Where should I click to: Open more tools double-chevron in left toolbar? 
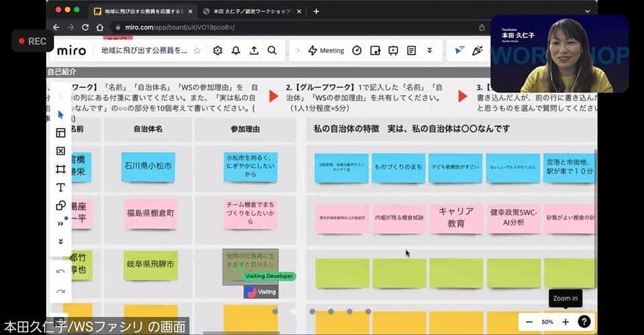pyautogui.click(x=61, y=224)
